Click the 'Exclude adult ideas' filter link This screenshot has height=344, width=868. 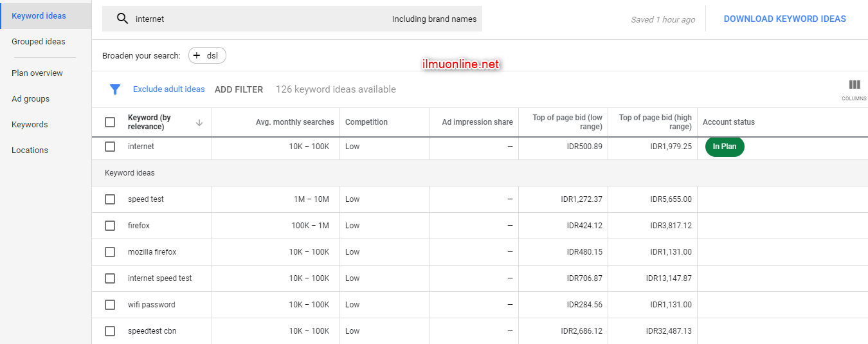tap(168, 89)
